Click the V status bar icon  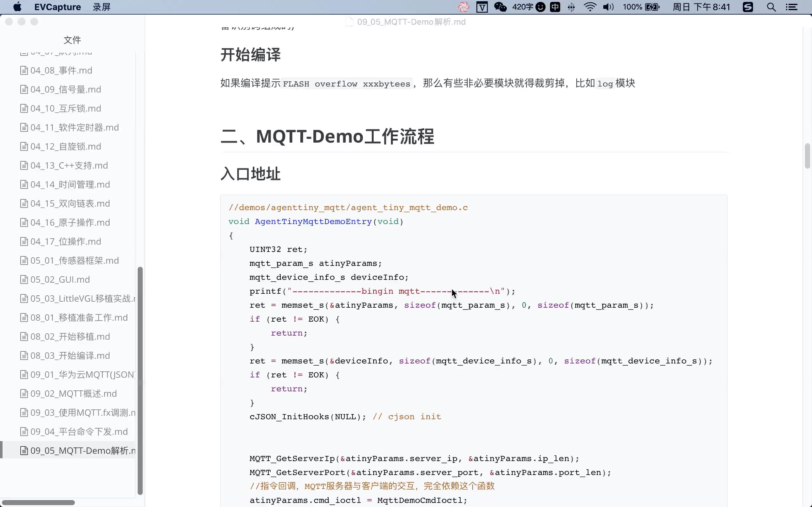pos(481,7)
